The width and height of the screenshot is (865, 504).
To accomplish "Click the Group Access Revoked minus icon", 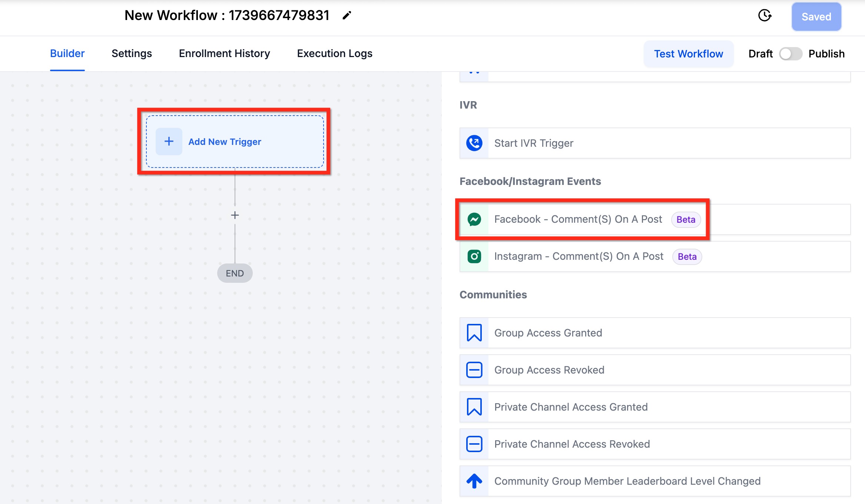I will (x=474, y=370).
